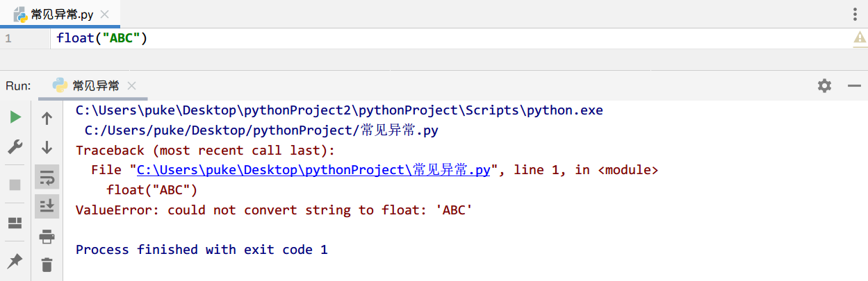Toggle scroll to end of output
Image resolution: width=868 pixels, height=281 pixels.
(47, 206)
